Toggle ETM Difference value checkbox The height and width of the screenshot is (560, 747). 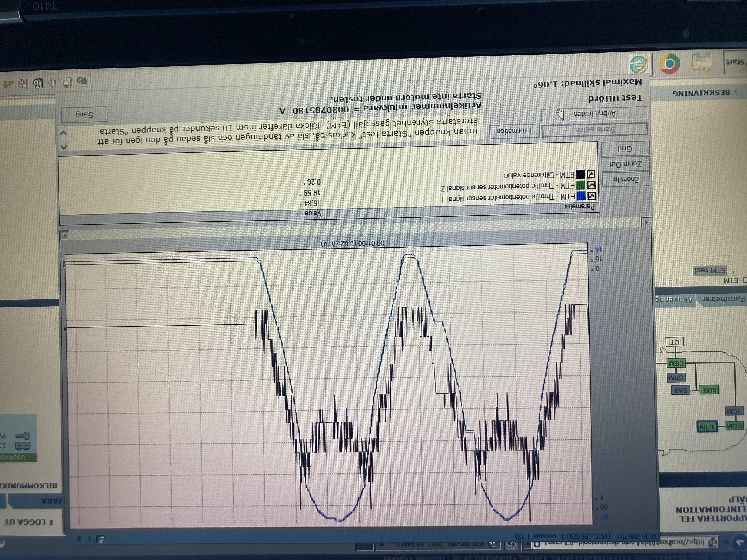[x=591, y=174]
